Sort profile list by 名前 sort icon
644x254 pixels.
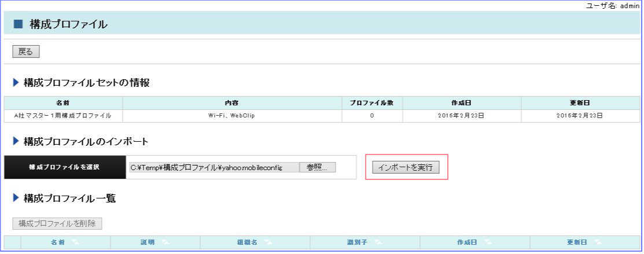pos(75,242)
